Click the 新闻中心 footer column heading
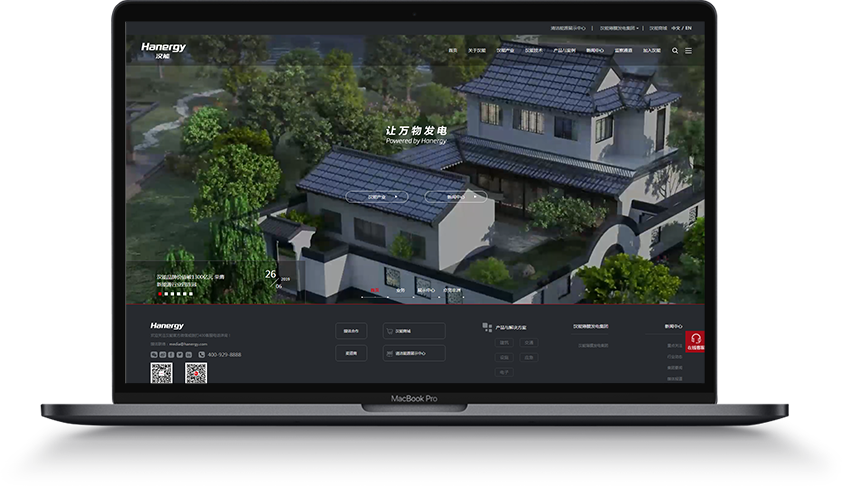 [x=673, y=326]
